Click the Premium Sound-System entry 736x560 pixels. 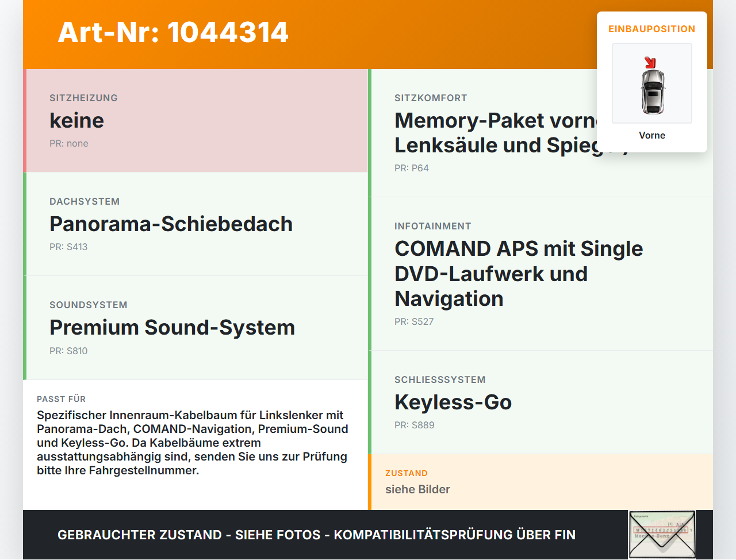tap(195, 328)
